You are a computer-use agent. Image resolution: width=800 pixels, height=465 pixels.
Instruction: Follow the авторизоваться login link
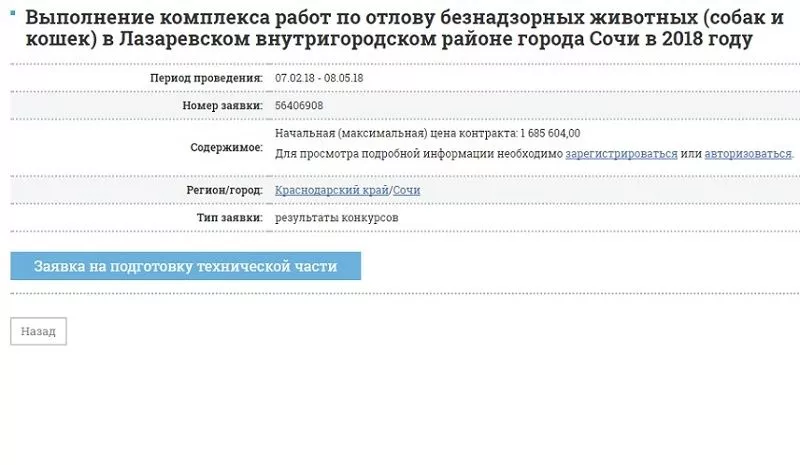[x=748, y=154]
